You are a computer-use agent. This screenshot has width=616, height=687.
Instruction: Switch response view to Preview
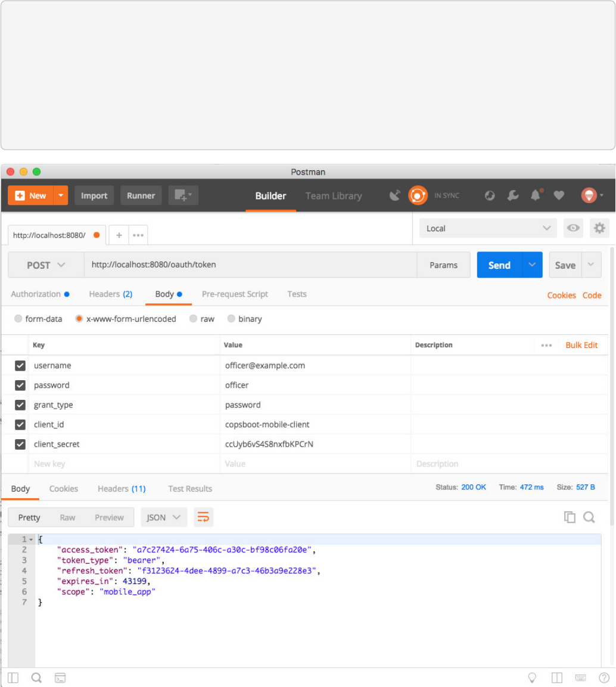109,517
